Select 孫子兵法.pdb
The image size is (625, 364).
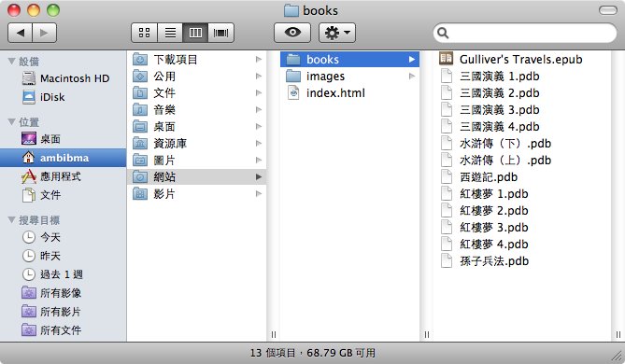[521, 261]
